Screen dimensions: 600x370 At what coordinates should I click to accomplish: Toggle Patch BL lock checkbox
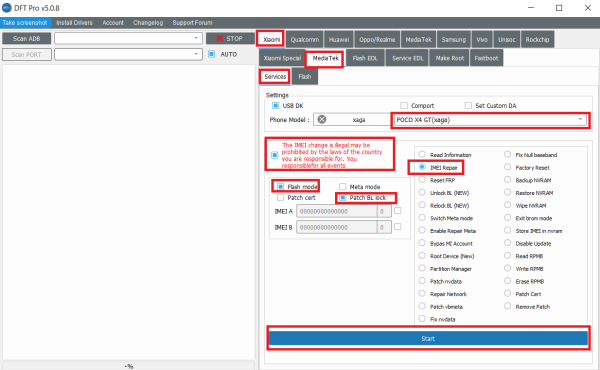point(342,197)
